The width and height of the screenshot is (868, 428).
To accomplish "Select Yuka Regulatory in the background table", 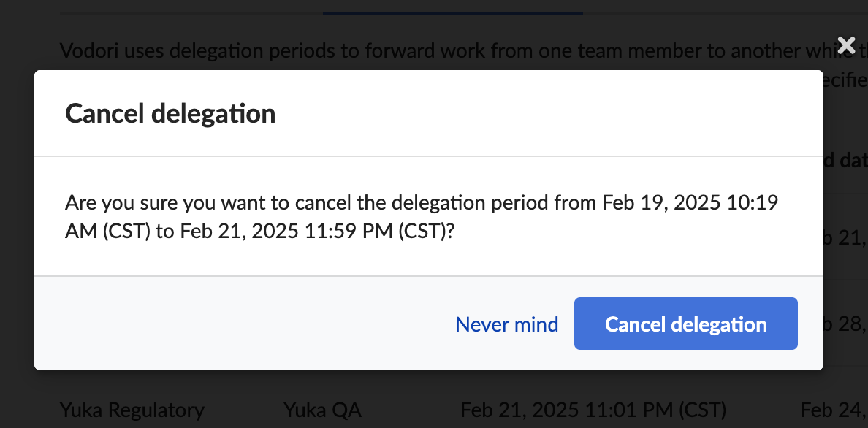I will tap(132, 410).
